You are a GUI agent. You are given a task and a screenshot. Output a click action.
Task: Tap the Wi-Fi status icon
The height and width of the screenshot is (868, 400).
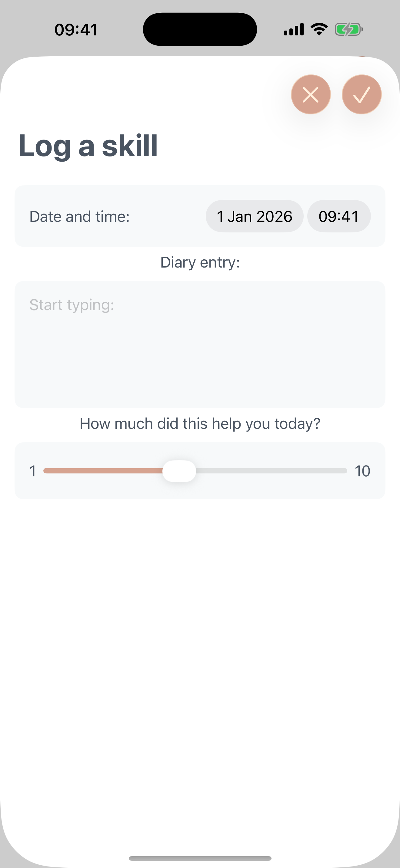(319, 29)
